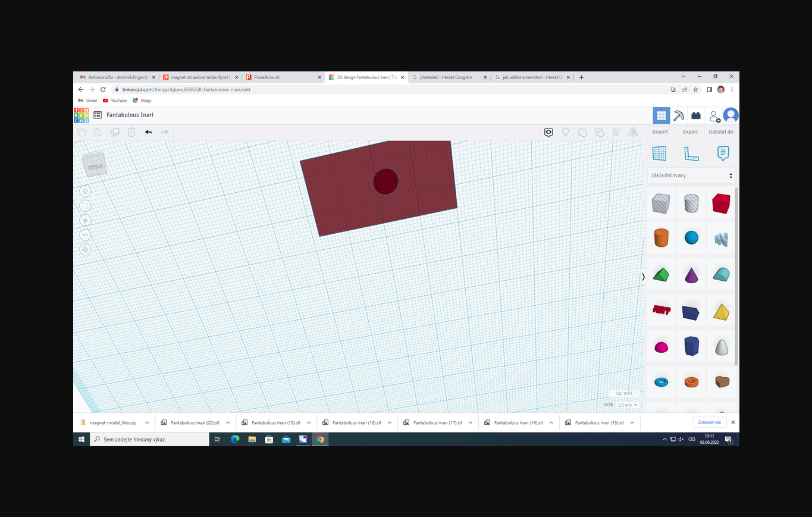The height and width of the screenshot is (517, 812).
Task: Select the striped Box hole shape
Action: tap(661, 203)
